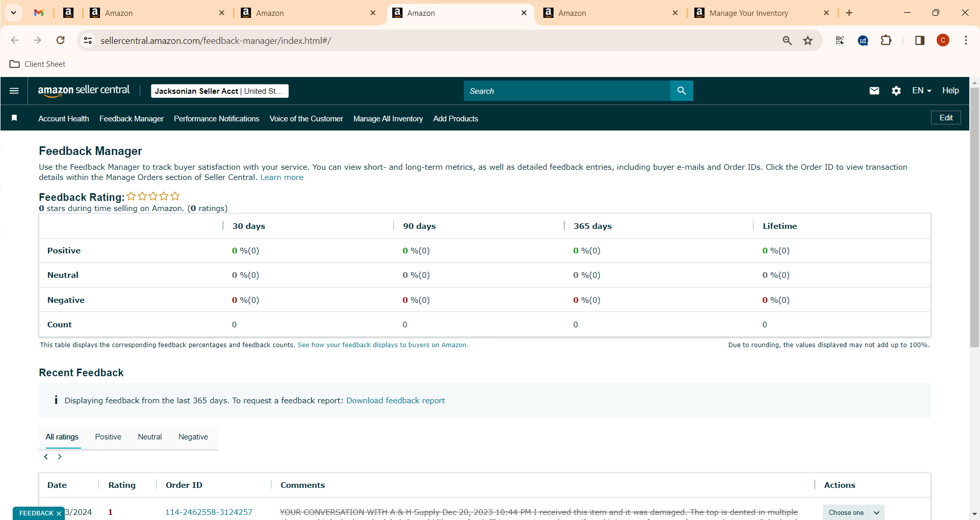The image size is (980, 520).
Task: Open the settings gear icon
Action: [x=896, y=91]
